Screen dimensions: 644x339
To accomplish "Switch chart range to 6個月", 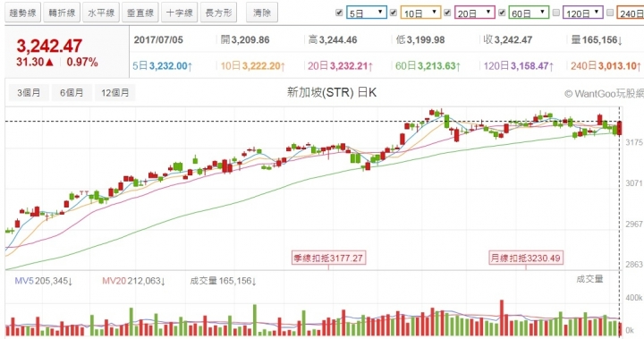I will click(72, 93).
